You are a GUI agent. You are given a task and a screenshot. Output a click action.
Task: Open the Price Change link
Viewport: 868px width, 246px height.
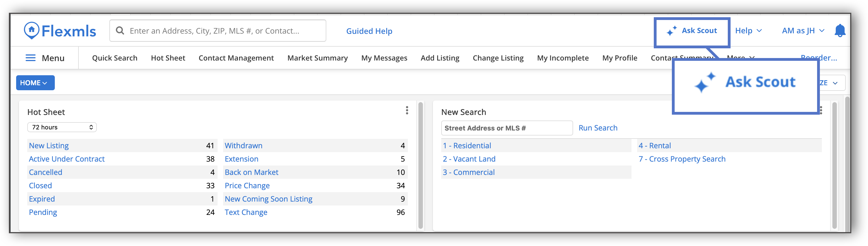[x=247, y=185]
